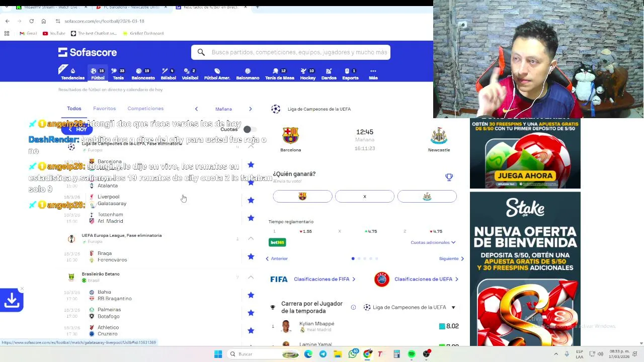644x362 pixels.
Task: Select odds 1.55 for home win
Action: (305, 231)
